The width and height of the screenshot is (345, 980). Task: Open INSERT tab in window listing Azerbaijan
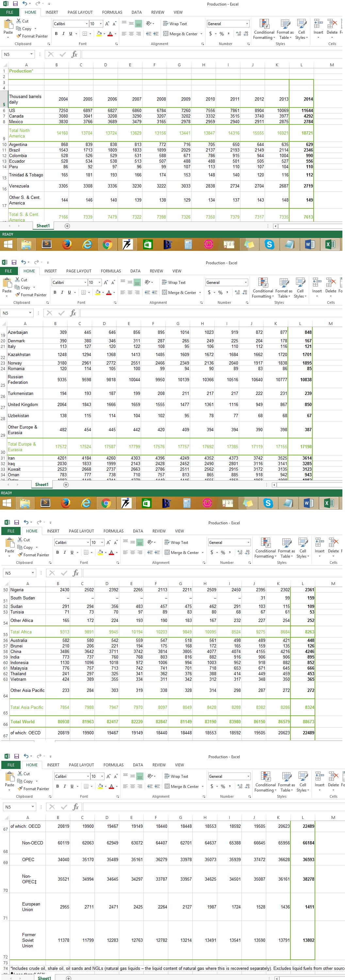point(51,271)
